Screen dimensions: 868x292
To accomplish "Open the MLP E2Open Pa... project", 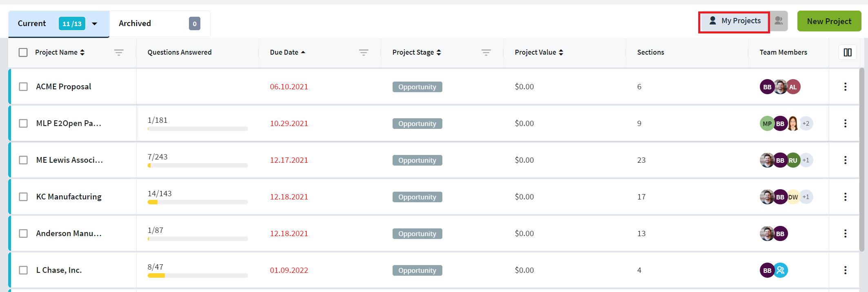I will click(69, 123).
